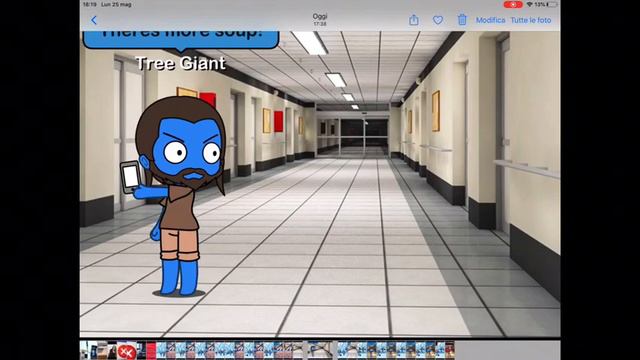
Task: Open Tutte le foto
Action: point(531,20)
